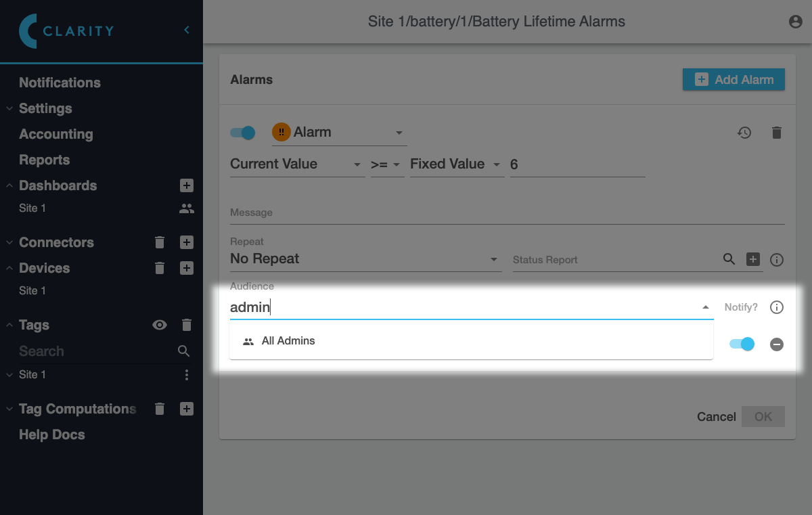Toggle the Notify switch for audience
The height and width of the screenshot is (515, 812).
(x=742, y=344)
